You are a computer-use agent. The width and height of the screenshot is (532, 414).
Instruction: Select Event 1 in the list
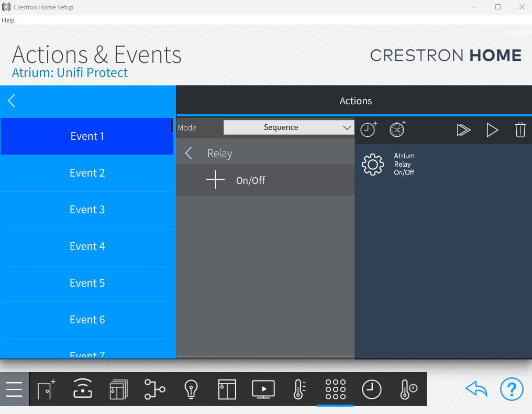[87, 136]
